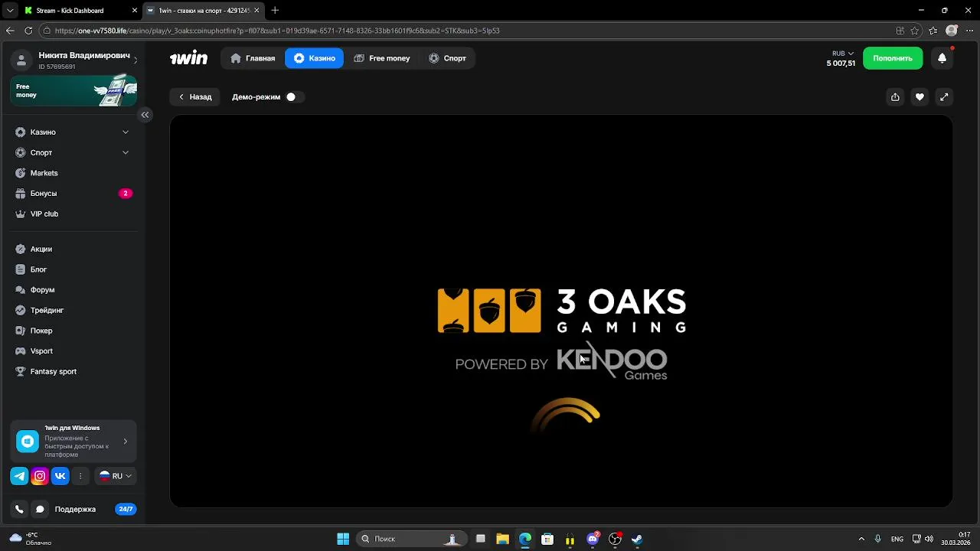Screen dimensions: 980x551
Task: Click user ID 57895691 text
Action: (x=57, y=67)
